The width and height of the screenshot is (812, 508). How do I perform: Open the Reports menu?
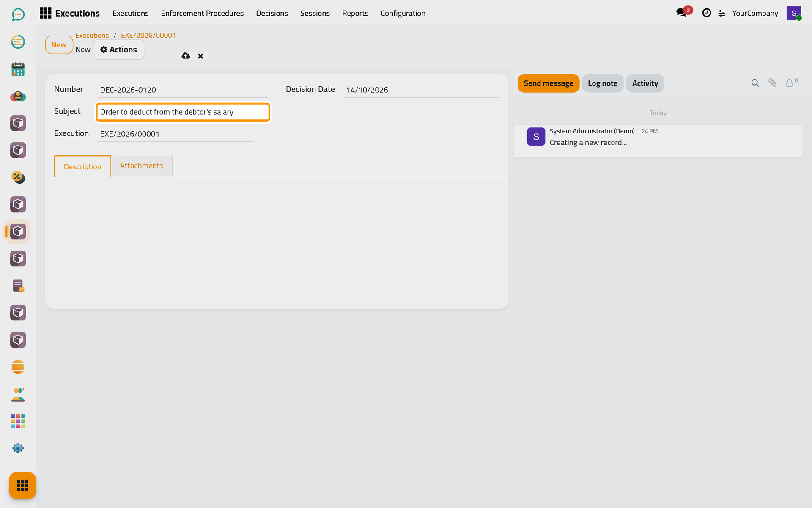point(355,13)
